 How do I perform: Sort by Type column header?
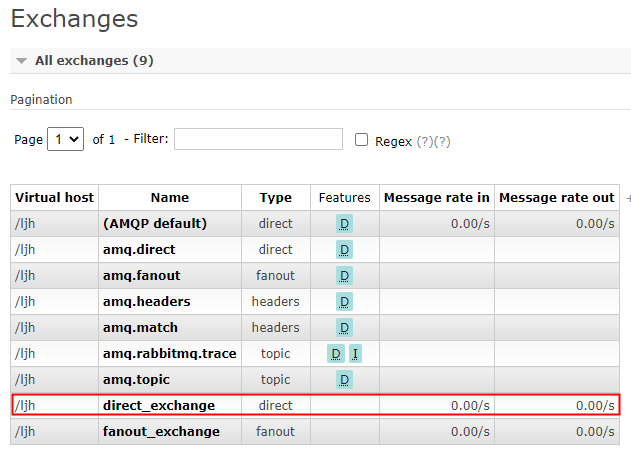tap(276, 198)
